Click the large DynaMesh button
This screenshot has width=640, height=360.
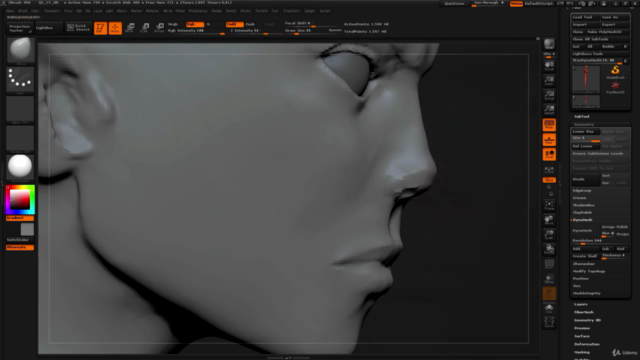click(585, 231)
